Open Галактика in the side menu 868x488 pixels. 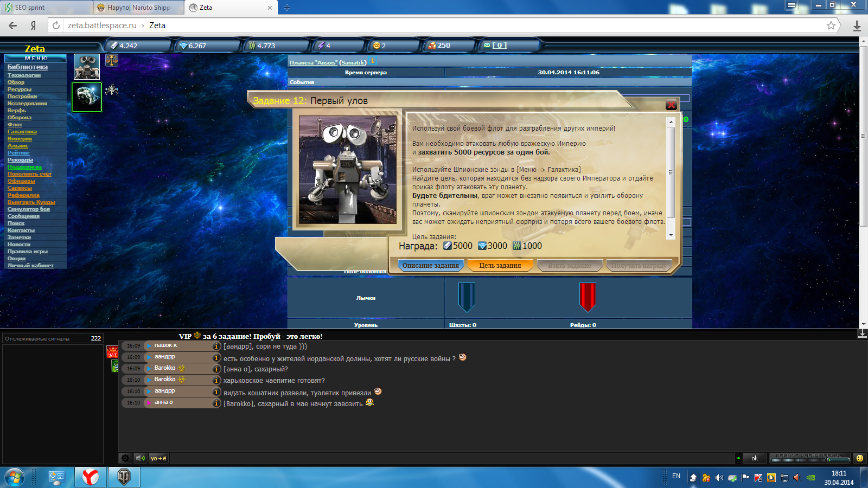coord(22,132)
